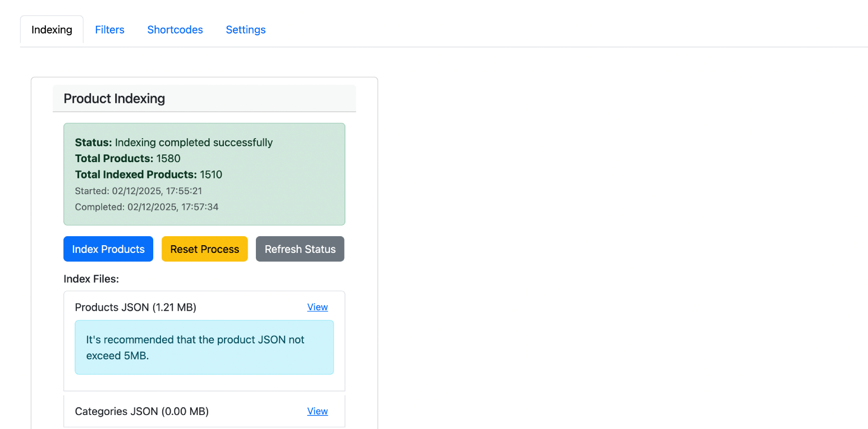Switch to the Filters tab
868x429 pixels.
point(109,29)
